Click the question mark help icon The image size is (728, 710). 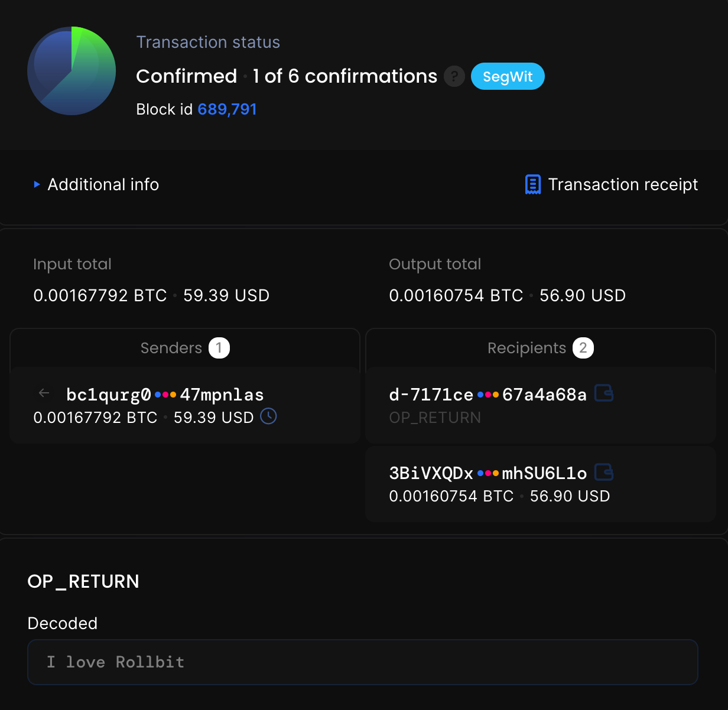[454, 76]
